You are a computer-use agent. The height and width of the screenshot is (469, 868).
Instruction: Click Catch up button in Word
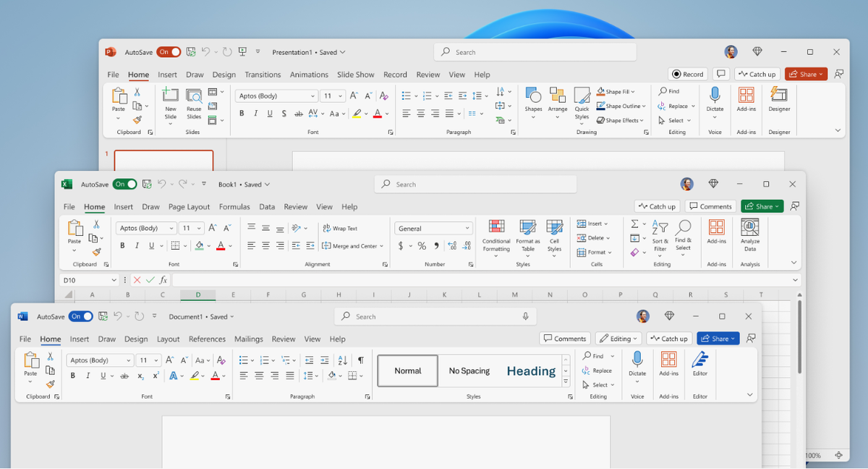[669, 339]
